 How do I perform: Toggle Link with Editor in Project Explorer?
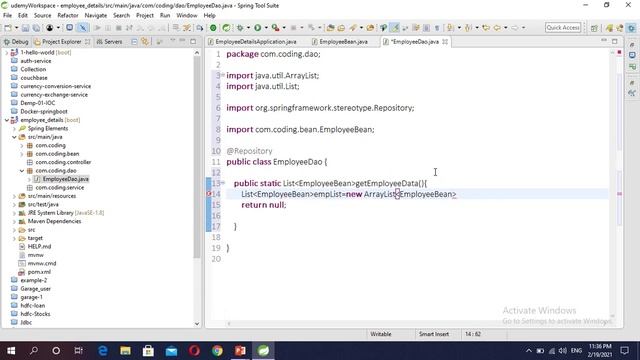point(144,42)
